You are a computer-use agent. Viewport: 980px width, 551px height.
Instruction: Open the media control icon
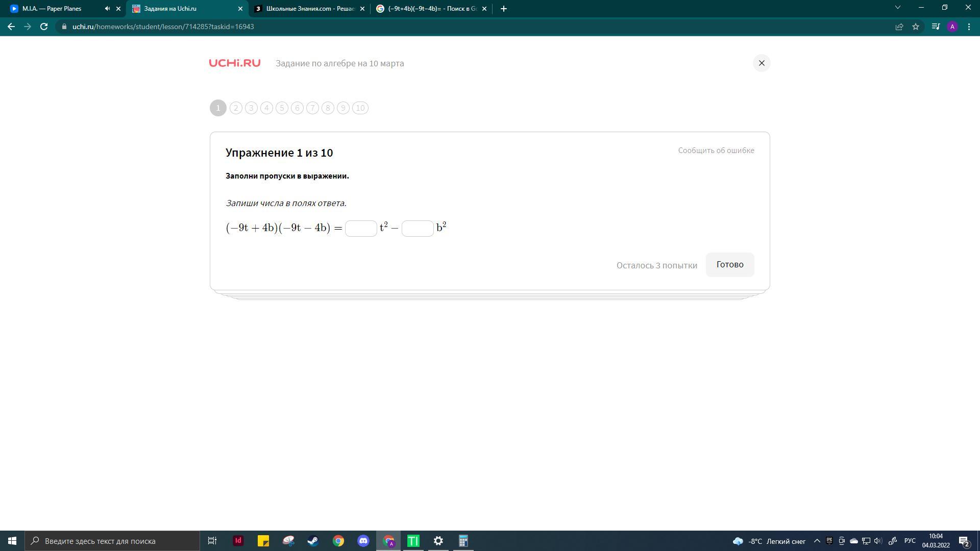click(x=936, y=27)
